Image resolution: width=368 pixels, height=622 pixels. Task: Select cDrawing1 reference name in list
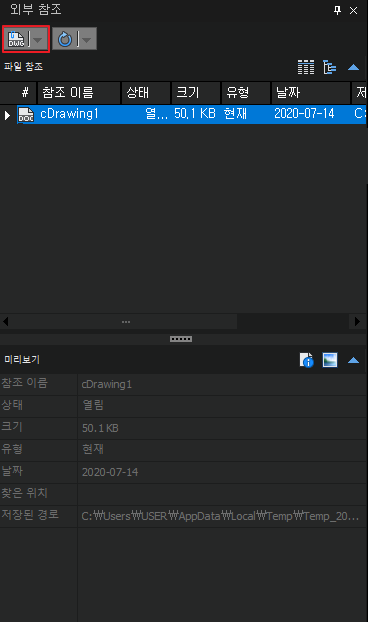tap(69, 114)
